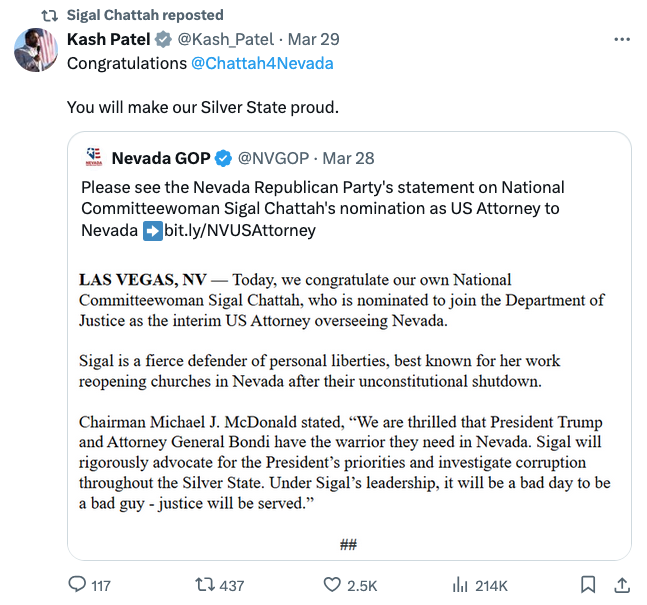View post analytics with the bar-chart icon

pos(460,585)
